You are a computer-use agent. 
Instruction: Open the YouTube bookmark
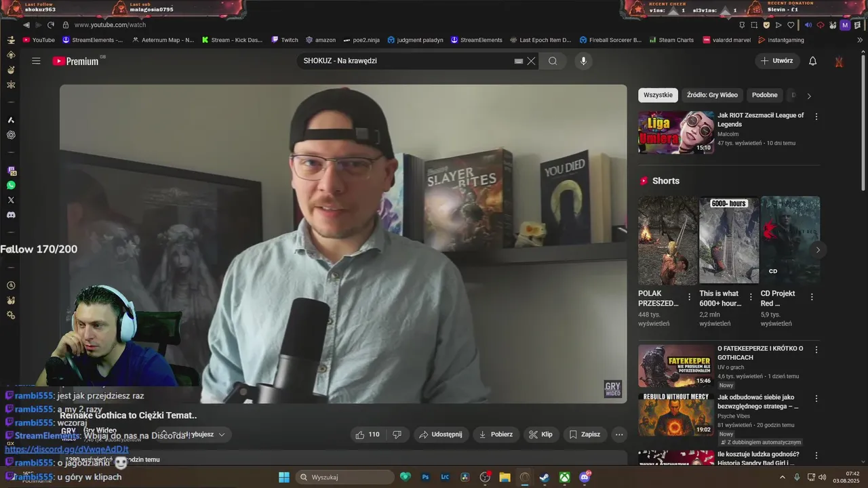tap(39, 40)
